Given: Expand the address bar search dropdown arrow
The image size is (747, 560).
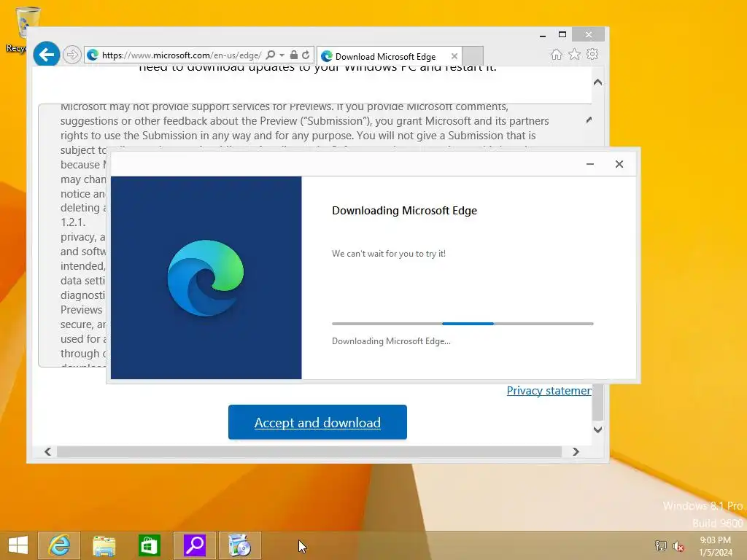Looking at the screenshot, I should click(x=282, y=55).
